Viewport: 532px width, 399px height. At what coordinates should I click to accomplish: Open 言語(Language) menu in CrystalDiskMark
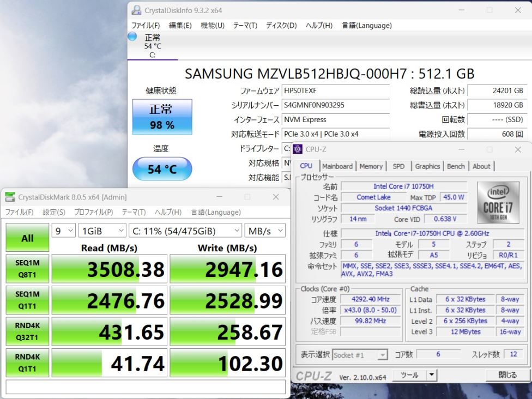point(216,212)
